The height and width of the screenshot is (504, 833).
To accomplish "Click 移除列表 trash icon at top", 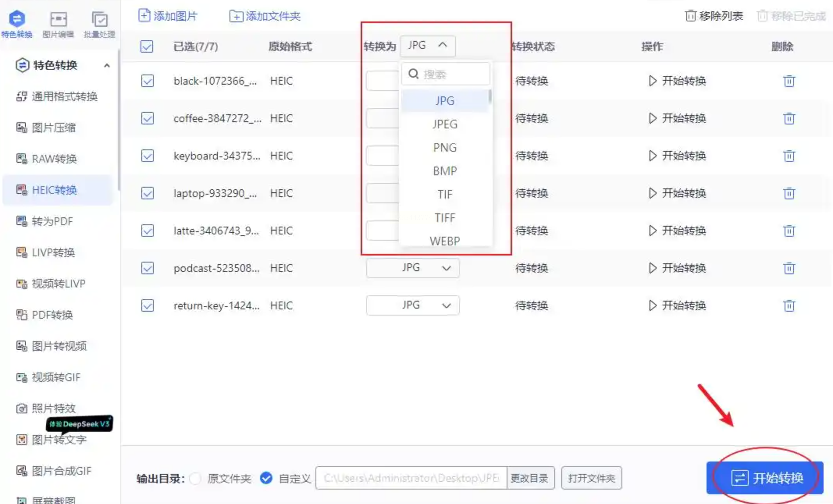I will coord(690,16).
